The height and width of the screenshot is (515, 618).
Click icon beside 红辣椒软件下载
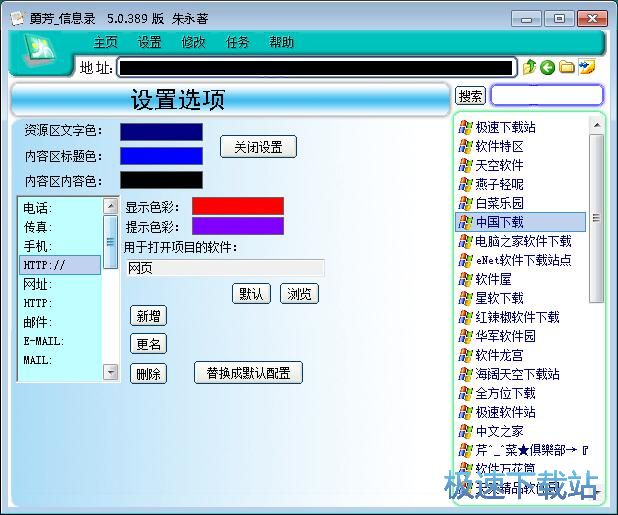465,317
